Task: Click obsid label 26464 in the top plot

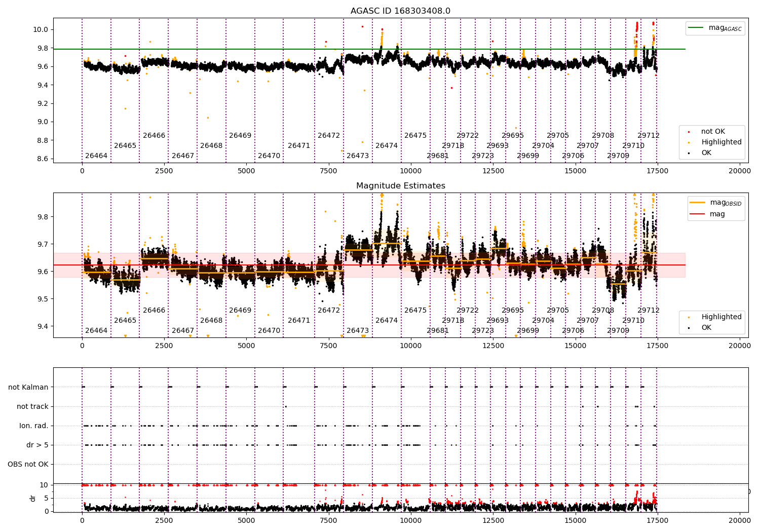Action: pyautogui.click(x=96, y=156)
